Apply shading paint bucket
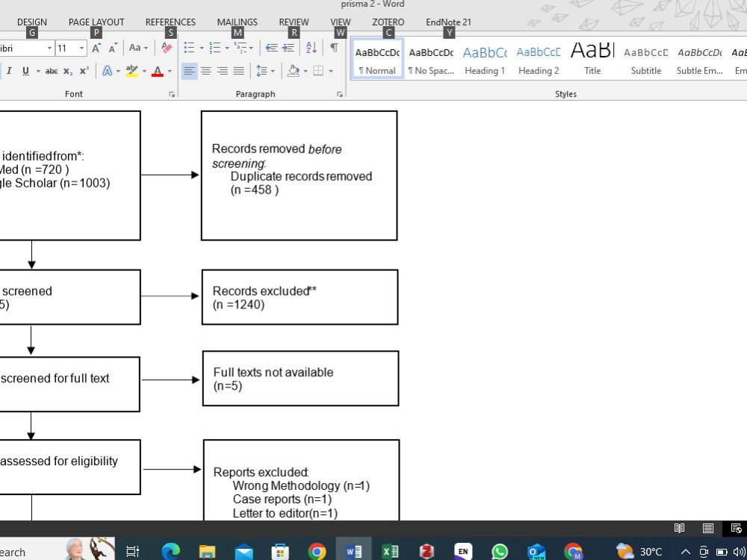The image size is (747, 560). (x=294, y=71)
